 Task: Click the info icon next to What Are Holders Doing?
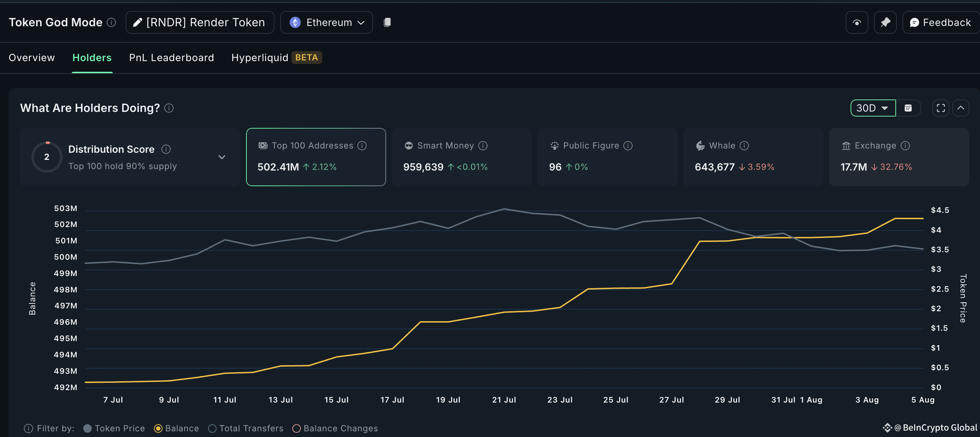click(x=169, y=108)
